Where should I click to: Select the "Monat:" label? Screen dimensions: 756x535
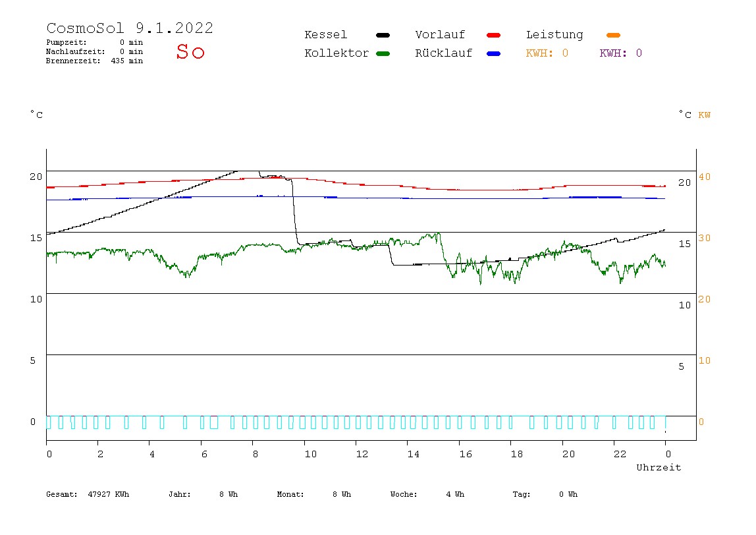click(x=290, y=494)
